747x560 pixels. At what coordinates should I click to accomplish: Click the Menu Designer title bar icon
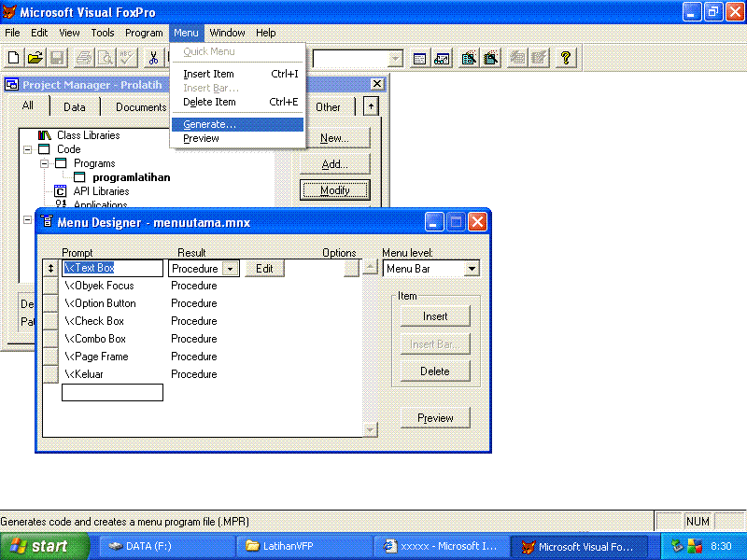coord(47,221)
